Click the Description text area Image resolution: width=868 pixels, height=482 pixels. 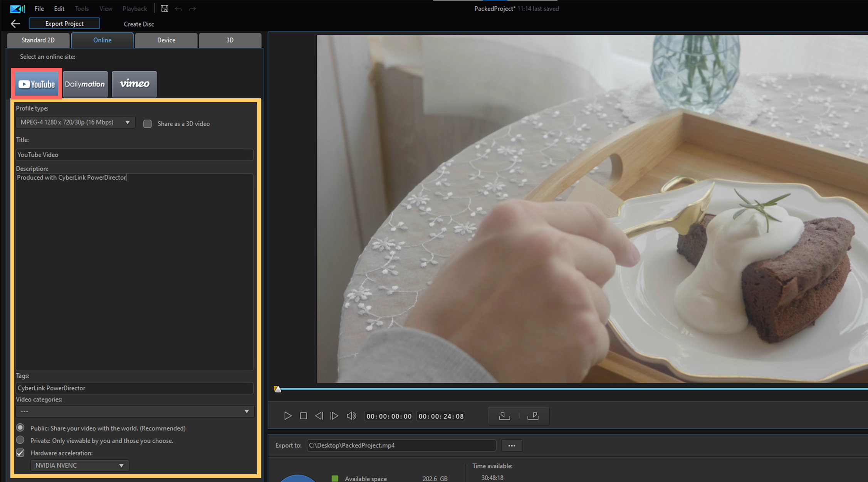pyautogui.click(x=134, y=272)
